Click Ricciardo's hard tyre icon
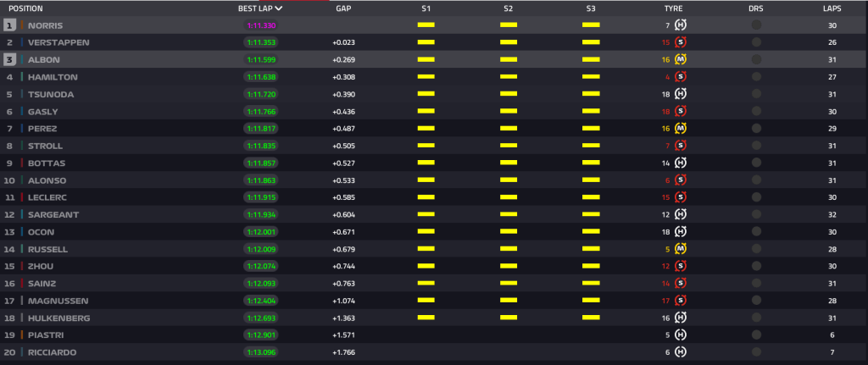This screenshot has height=365, width=868. (681, 351)
